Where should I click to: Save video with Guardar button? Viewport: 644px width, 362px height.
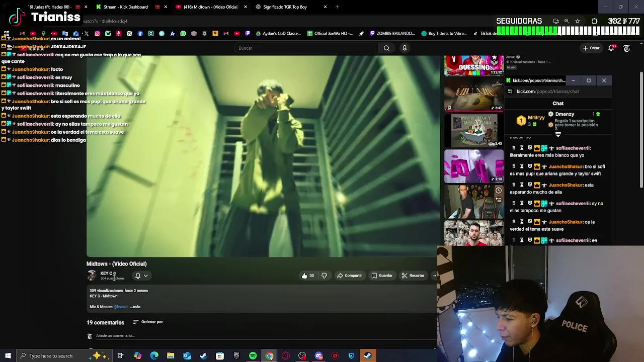coord(382,276)
